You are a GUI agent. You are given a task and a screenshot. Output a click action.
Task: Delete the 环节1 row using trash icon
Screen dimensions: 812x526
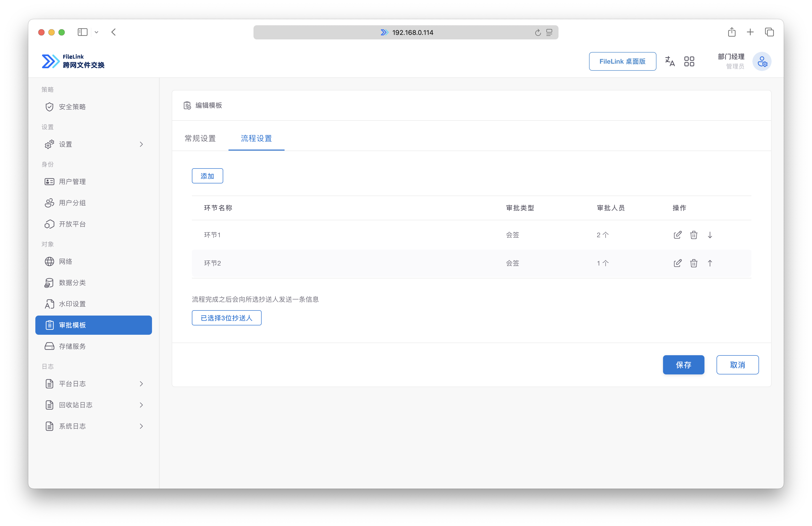pyautogui.click(x=694, y=235)
